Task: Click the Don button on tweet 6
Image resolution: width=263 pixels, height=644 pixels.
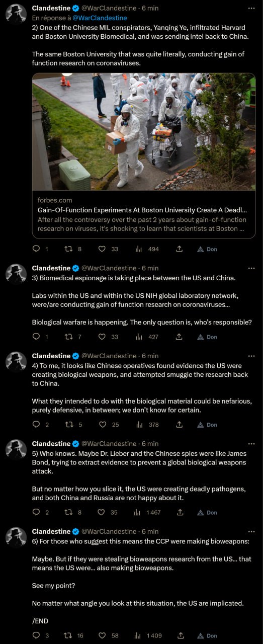Action: (207, 635)
